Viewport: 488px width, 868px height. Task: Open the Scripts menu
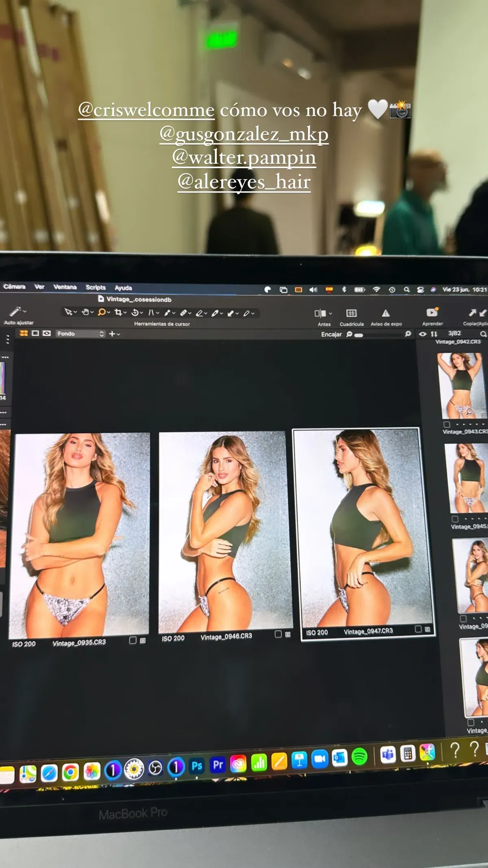tap(96, 287)
